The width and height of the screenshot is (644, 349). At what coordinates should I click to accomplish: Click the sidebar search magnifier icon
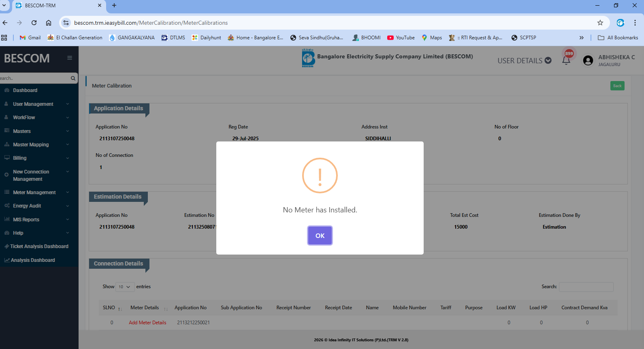pos(73,78)
